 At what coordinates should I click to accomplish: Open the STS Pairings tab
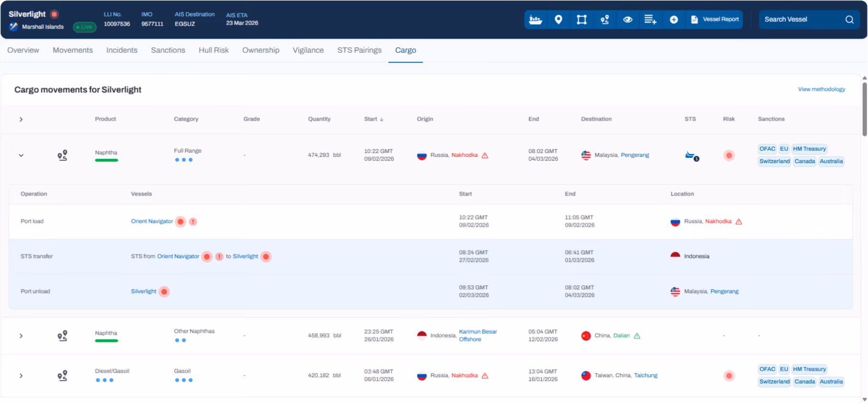[x=359, y=50]
